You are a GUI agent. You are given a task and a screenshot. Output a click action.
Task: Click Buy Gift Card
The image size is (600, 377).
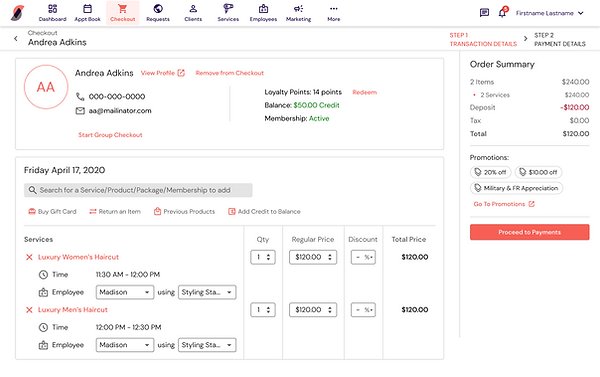[52, 211]
